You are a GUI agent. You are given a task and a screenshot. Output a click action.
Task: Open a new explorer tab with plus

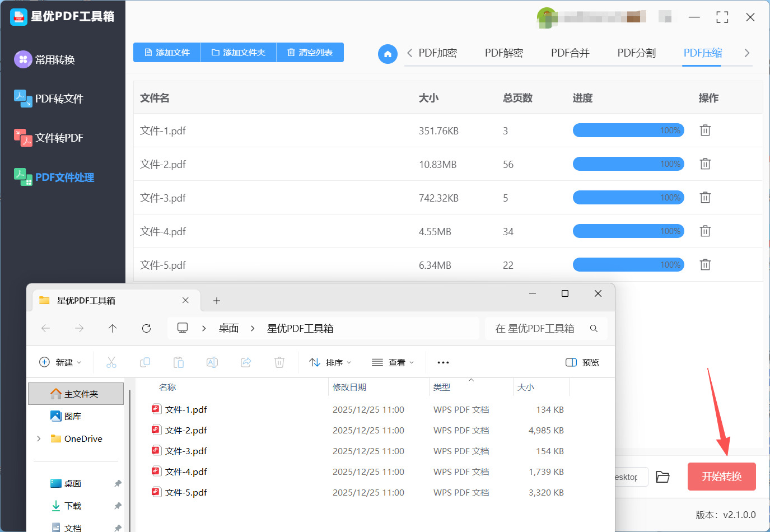click(217, 301)
